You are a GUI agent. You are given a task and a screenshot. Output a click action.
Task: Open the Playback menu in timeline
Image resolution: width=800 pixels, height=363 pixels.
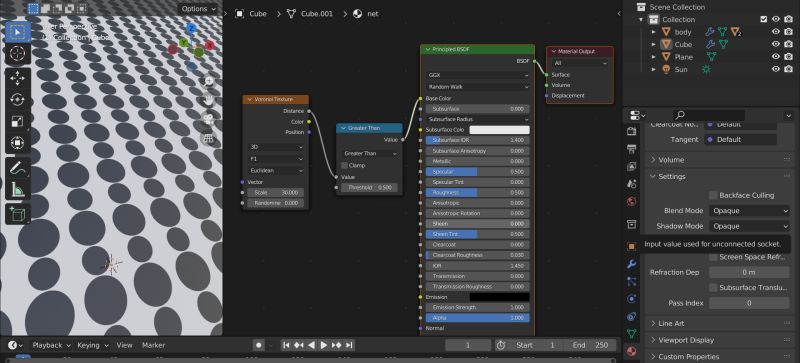52,345
